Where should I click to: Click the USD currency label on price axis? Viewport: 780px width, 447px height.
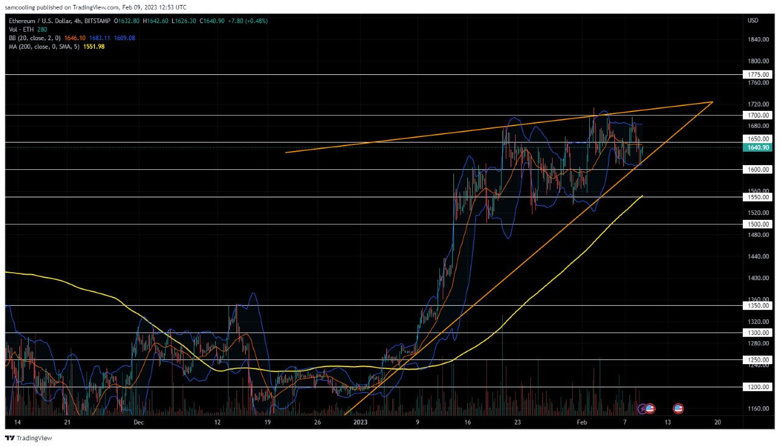(752, 21)
